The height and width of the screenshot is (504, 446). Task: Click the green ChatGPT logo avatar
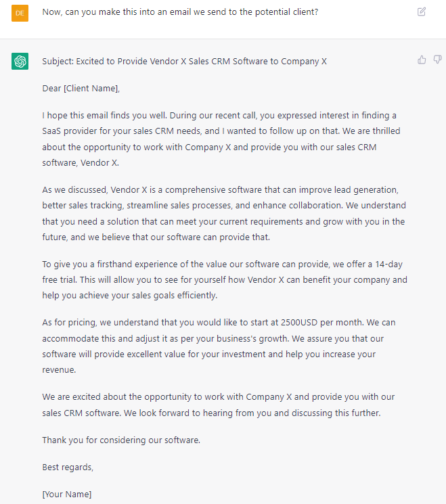click(x=20, y=61)
